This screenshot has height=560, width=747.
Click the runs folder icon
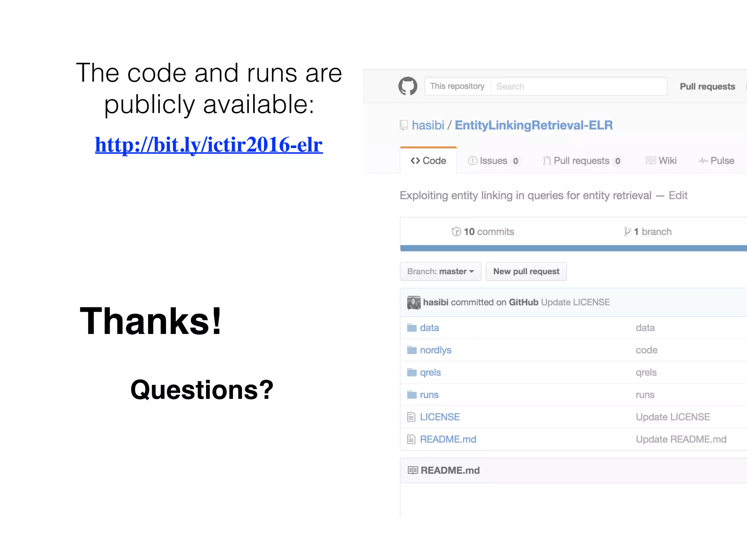[412, 394]
